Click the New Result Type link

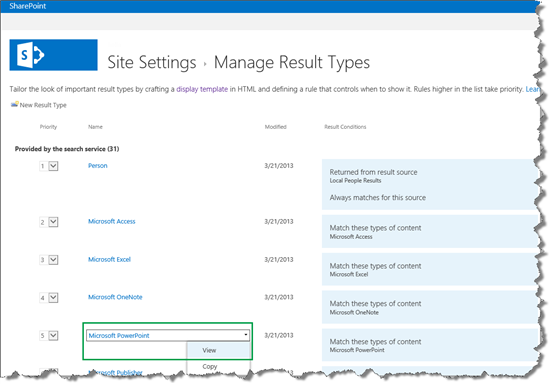43,105
